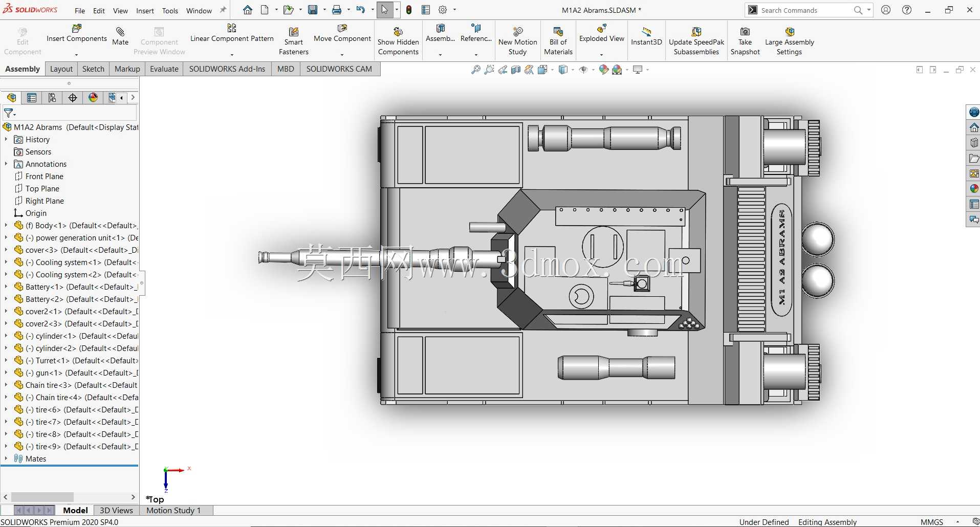Open the Linear Component Pattern dropdown arrow
The image size is (980, 527).
232,55
